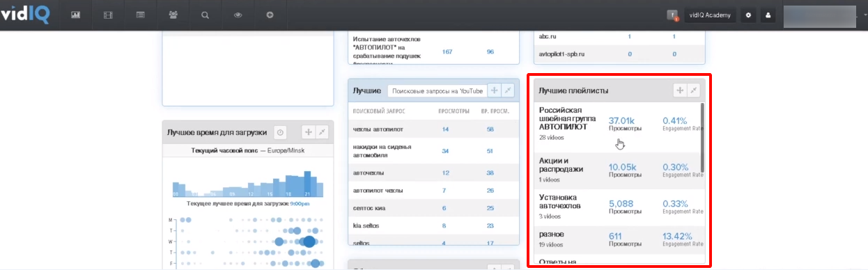Click move icon in partially visible bottom panel

pyautogui.click(x=495, y=268)
